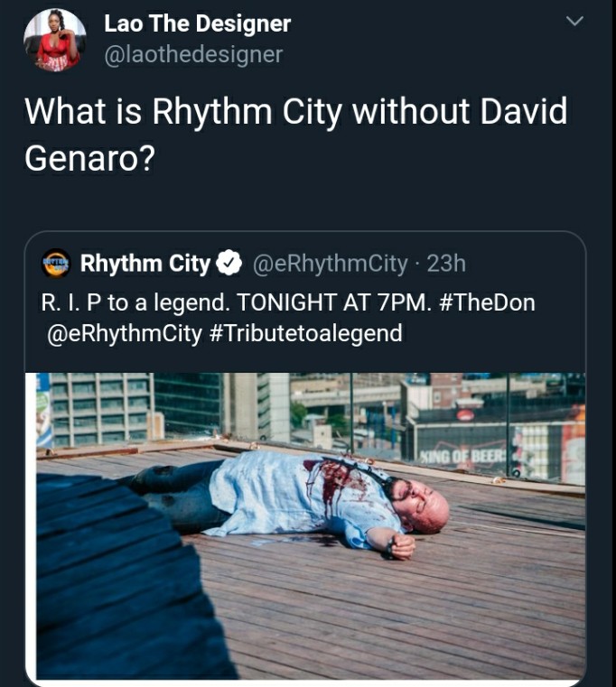Open the Lao The Designer display name

197,23
